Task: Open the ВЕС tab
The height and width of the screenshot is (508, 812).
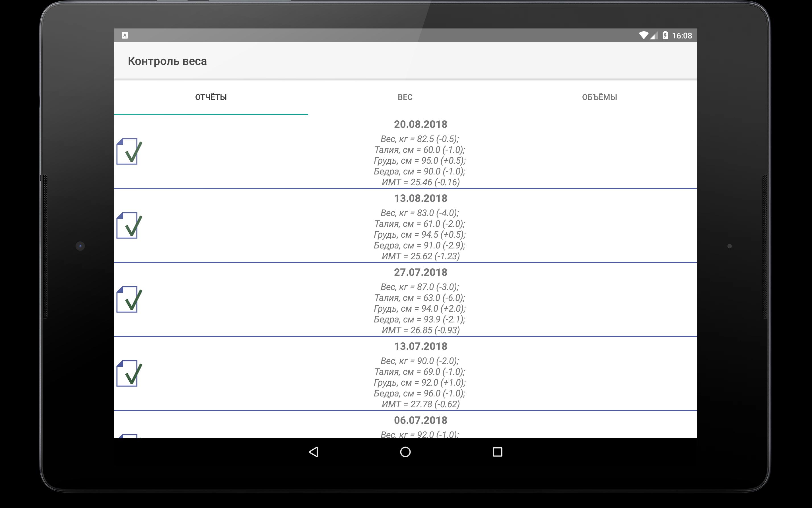Action: [x=405, y=97]
